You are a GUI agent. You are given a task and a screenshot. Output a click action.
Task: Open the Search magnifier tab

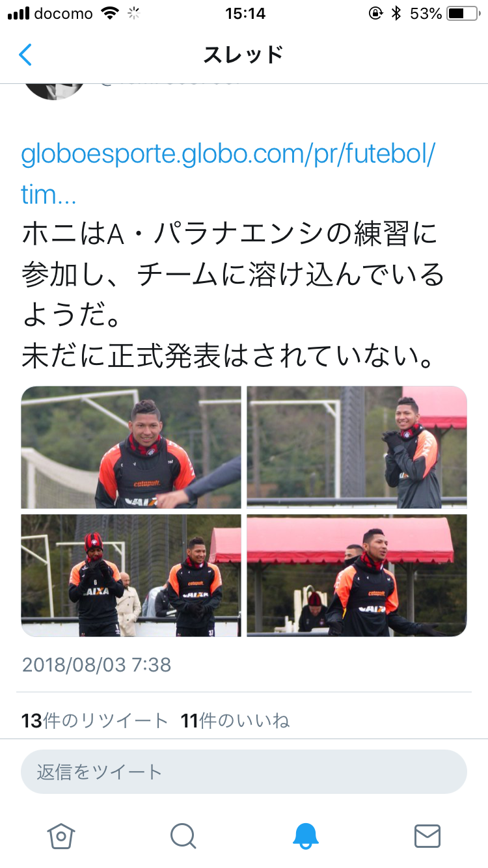183,835
